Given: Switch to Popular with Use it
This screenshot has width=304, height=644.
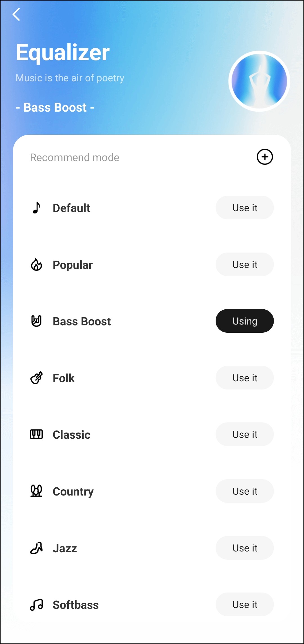Looking at the screenshot, I should click(245, 265).
